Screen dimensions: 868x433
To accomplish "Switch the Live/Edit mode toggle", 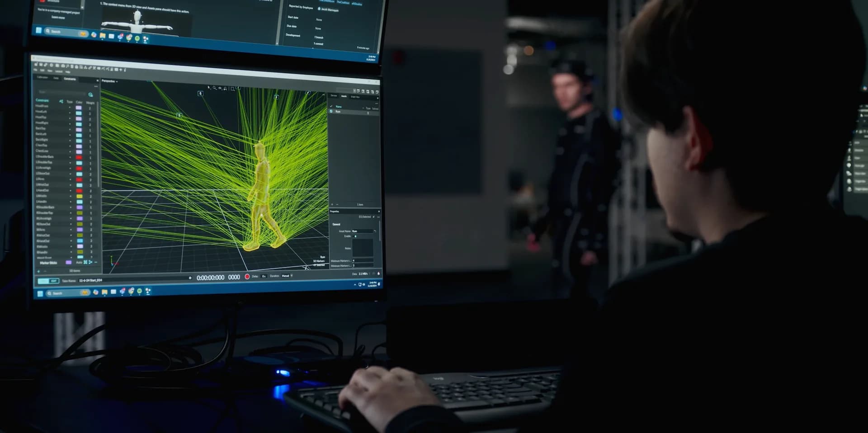I will pyautogui.click(x=48, y=281).
